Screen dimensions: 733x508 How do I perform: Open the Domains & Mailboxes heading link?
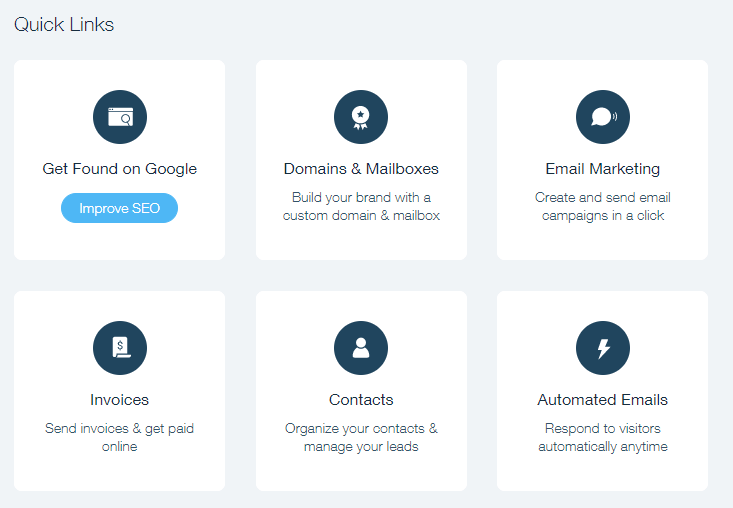tap(361, 169)
